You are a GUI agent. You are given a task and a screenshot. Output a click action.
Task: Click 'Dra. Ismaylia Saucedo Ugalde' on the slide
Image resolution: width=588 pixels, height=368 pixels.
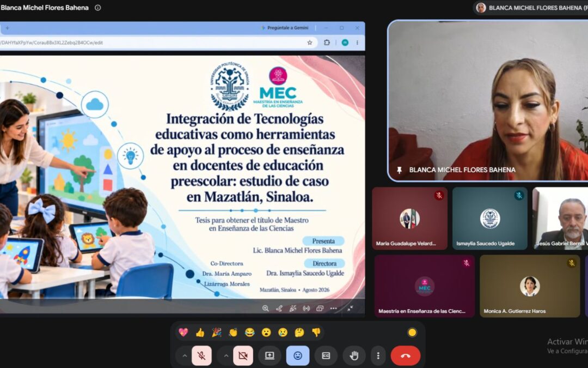305,273
